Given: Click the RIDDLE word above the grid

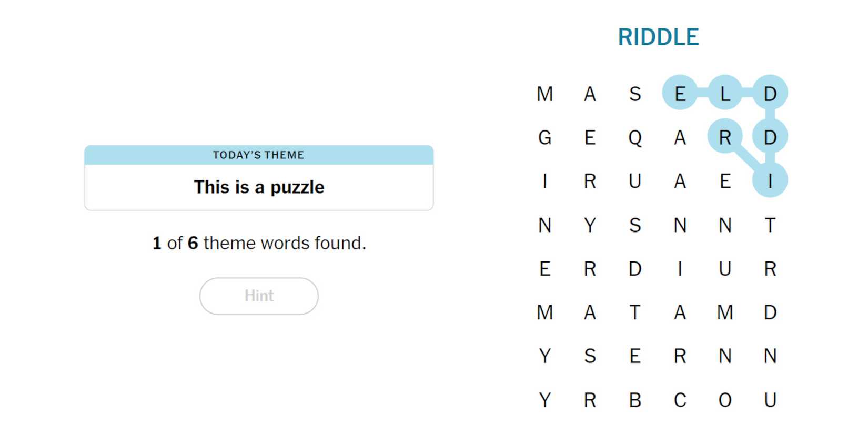Looking at the screenshot, I should [658, 37].
